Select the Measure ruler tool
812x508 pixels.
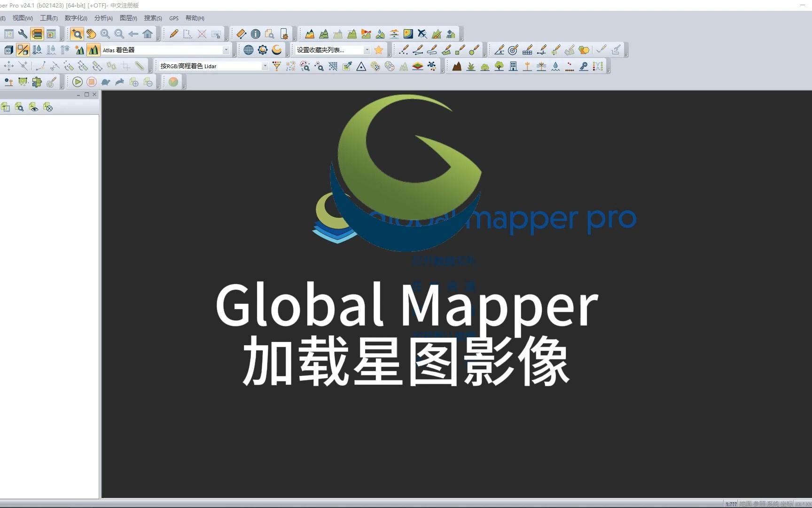(241, 34)
